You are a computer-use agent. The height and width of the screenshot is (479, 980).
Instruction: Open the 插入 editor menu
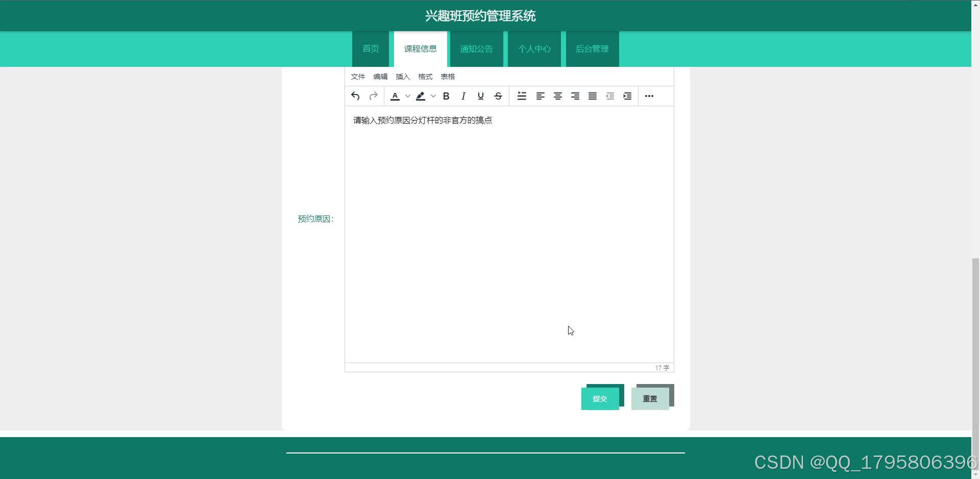403,77
